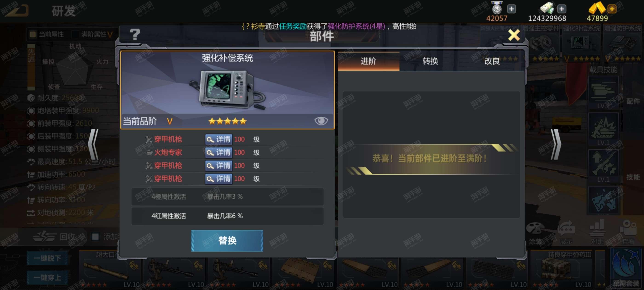Click the plus icon beside cash 124329968
Screen dimensions: 644x290
coord(561,9)
